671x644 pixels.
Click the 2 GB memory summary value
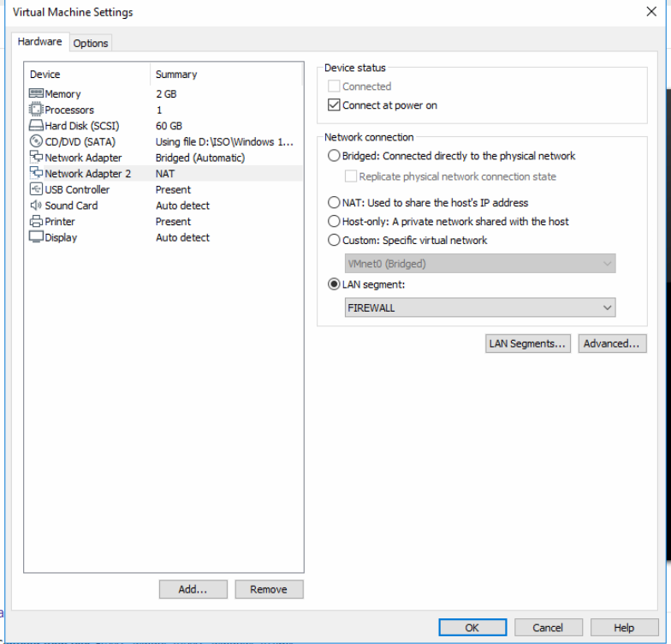pyautogui.click(x=166, y=94)
